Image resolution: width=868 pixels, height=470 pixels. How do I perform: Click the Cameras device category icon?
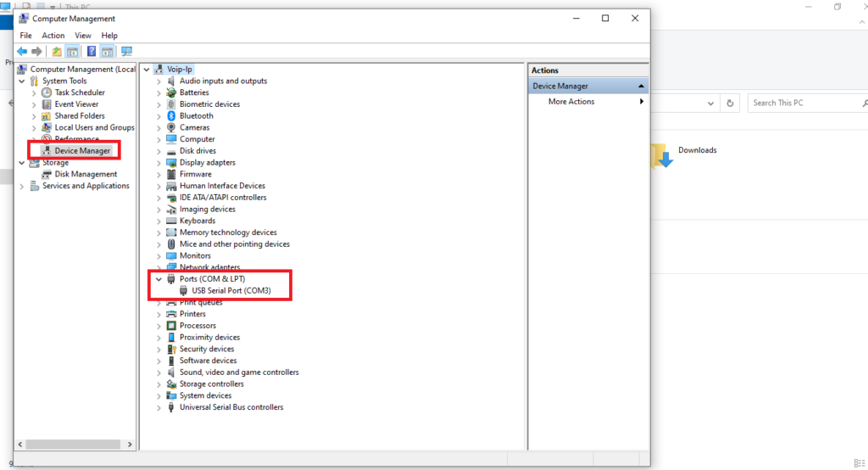point(171,127)
